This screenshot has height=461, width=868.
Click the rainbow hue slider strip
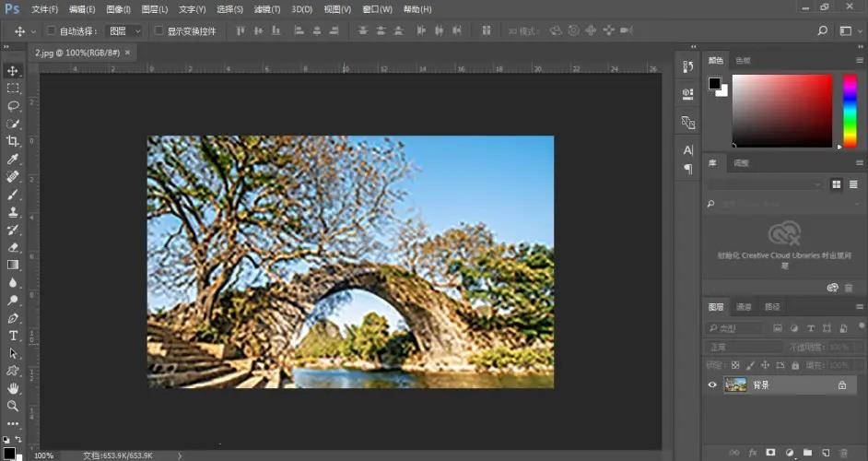(x=850, y=111)
